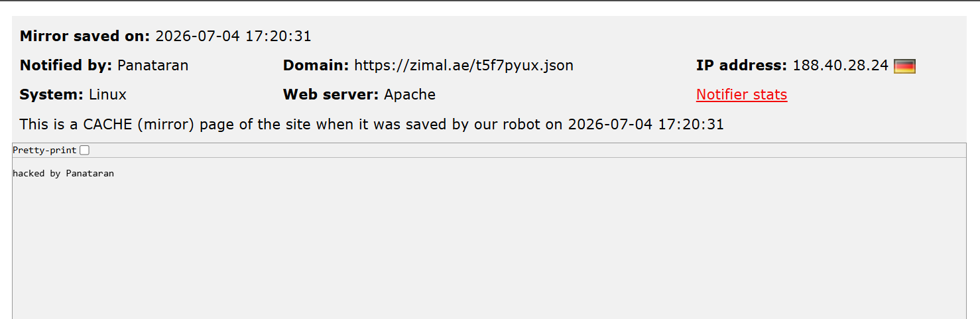Click the Web server Apache value

pyautogui.click(x=410, y=95)
